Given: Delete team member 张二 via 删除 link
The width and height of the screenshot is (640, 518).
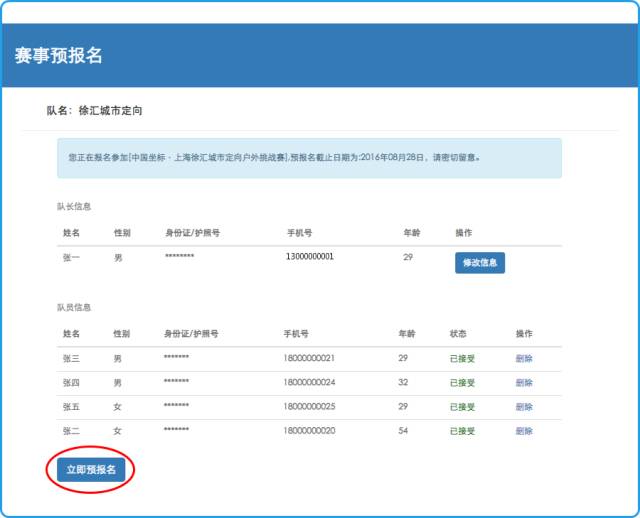Looking at the screenshot, I should 524,431.
